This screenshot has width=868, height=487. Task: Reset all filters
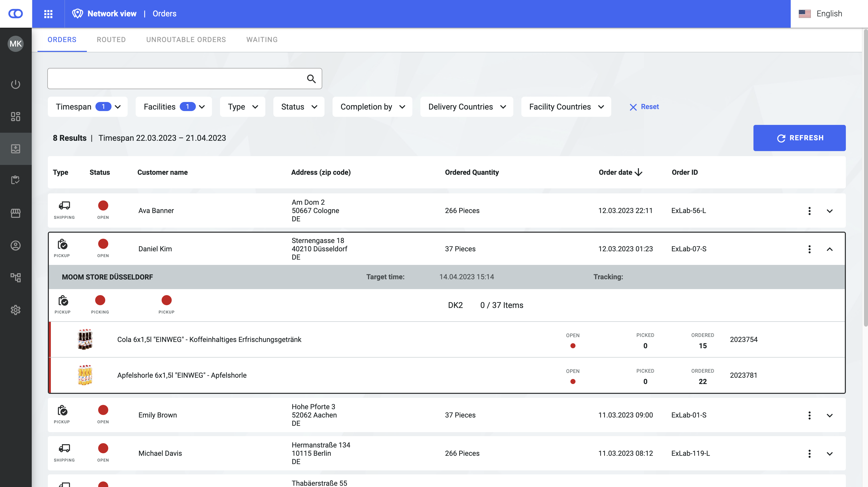(x=644, y=107)
